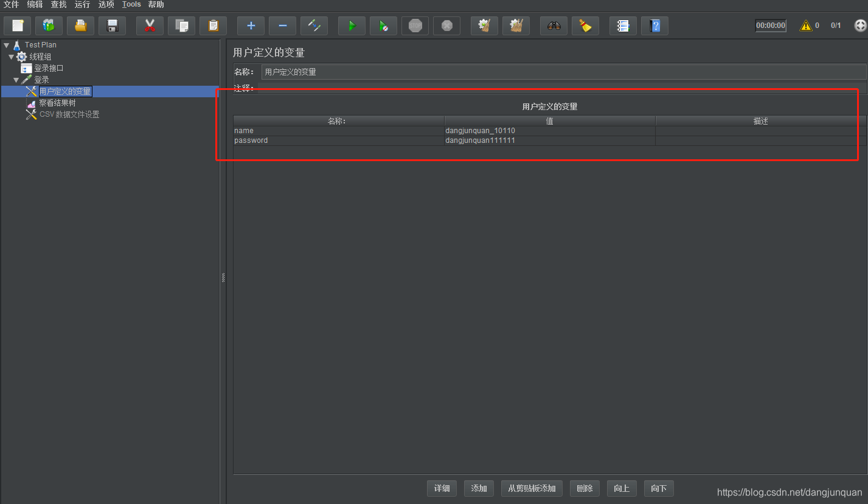Click the Paste clipboard icon

click(x=214, y=26)
